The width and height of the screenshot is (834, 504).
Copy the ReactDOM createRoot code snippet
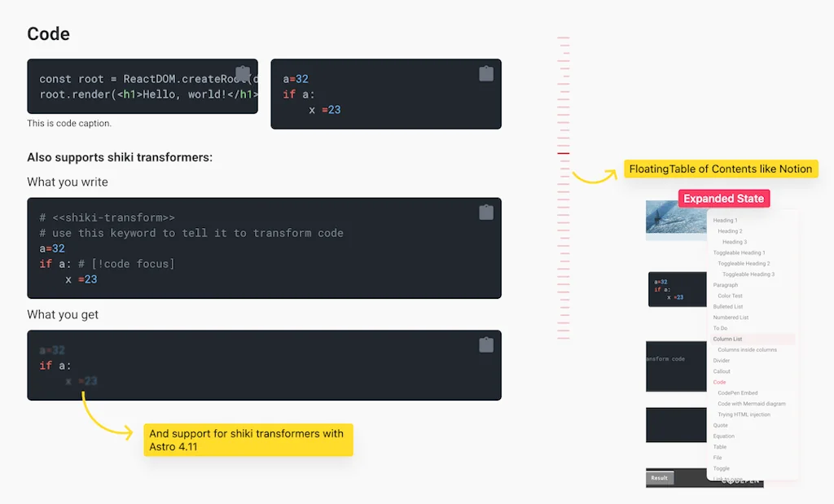point(243,73)
